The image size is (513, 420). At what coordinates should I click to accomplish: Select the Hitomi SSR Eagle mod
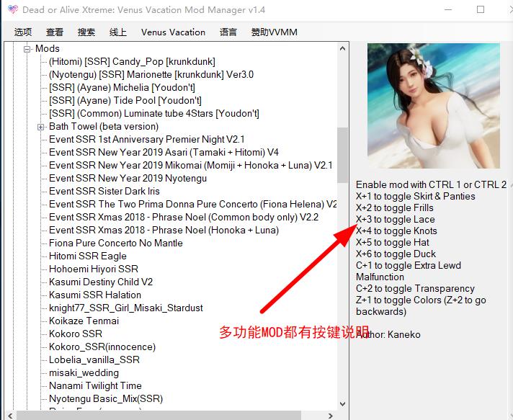[x=87, y=256]
